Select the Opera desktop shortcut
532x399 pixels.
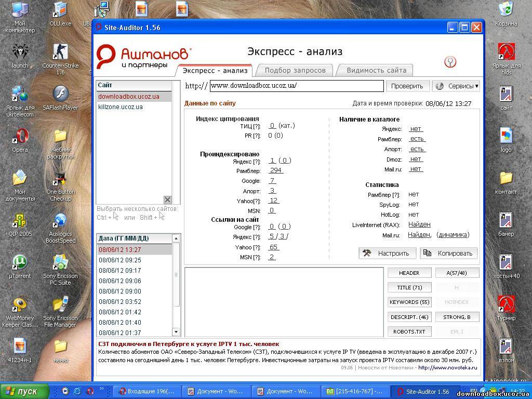20,140
